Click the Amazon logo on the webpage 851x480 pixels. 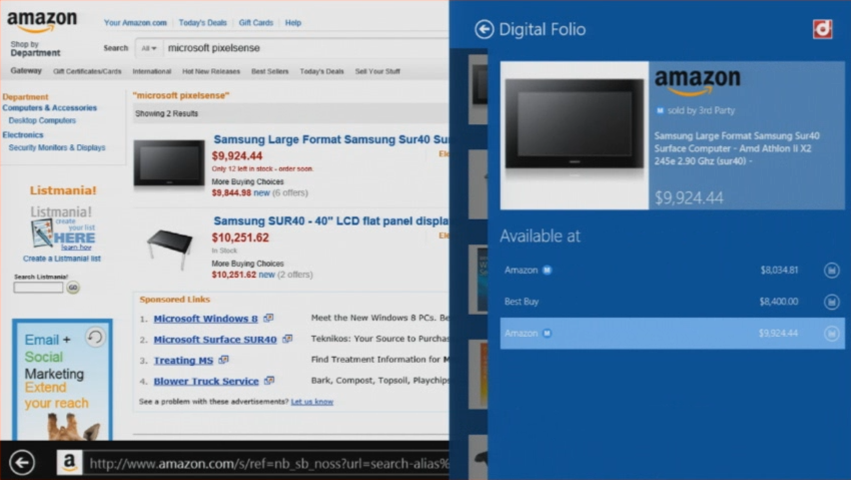click(42, 21)
